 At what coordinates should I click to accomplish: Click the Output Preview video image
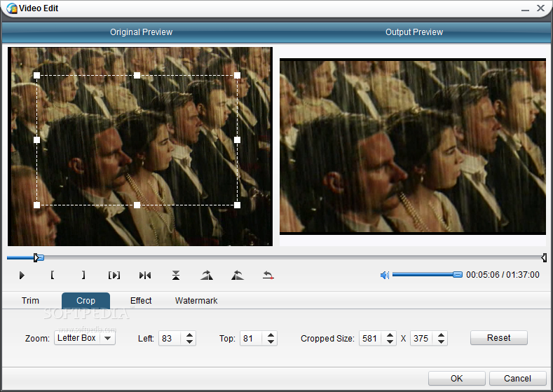click(413, 147)
